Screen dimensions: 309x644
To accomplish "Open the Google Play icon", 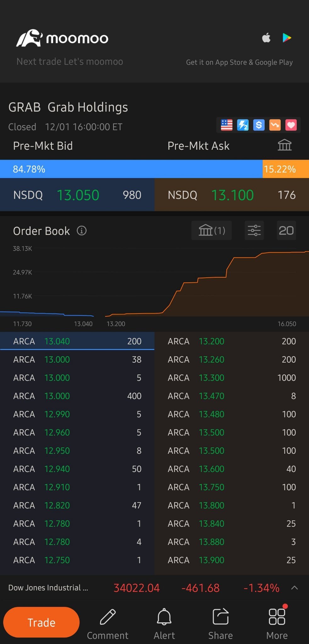I will coord(287,38).
